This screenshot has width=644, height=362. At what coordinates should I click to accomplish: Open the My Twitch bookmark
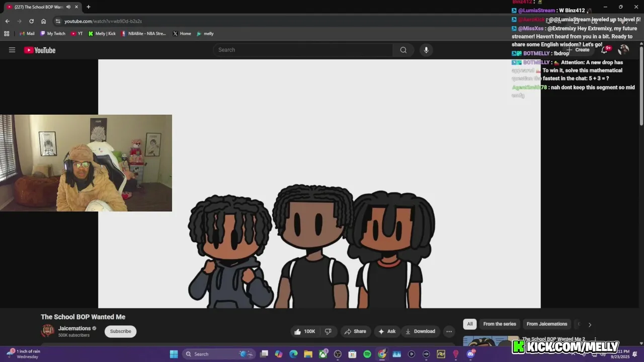click(x=52, y=34)
